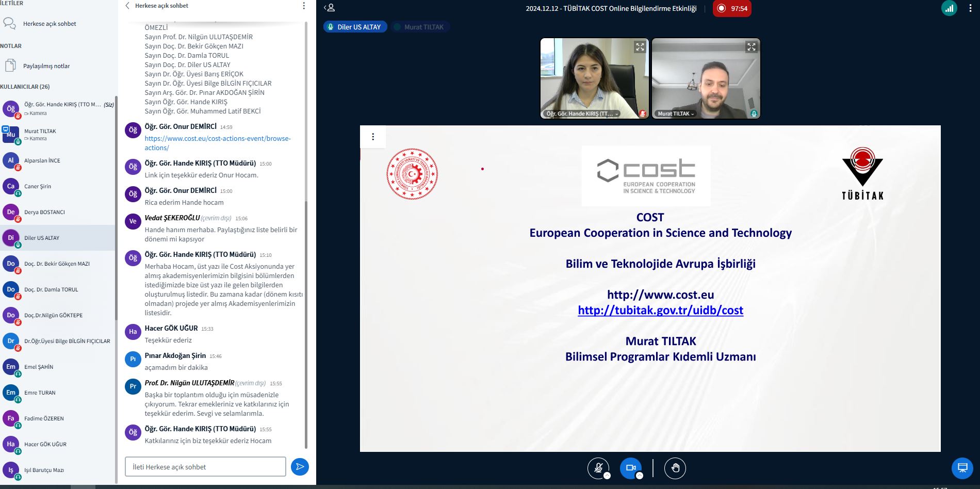Click Hande KIRIŞ's webcam video tile
The image size is (980, 489).
[x=594, y=78]
